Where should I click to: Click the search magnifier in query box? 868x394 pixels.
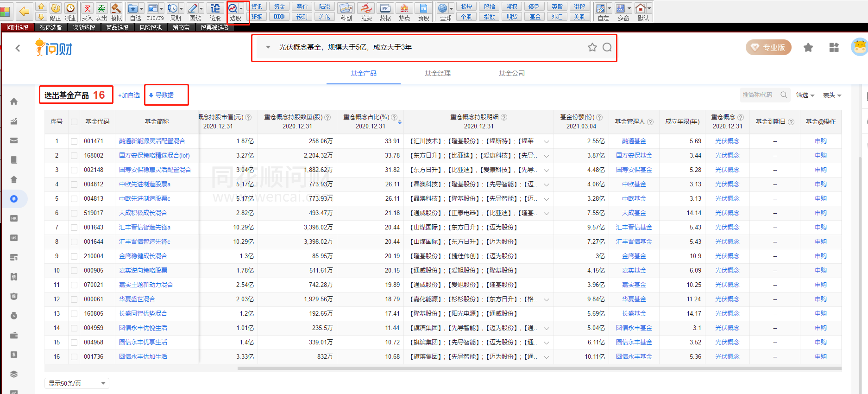tap(607, 47)
